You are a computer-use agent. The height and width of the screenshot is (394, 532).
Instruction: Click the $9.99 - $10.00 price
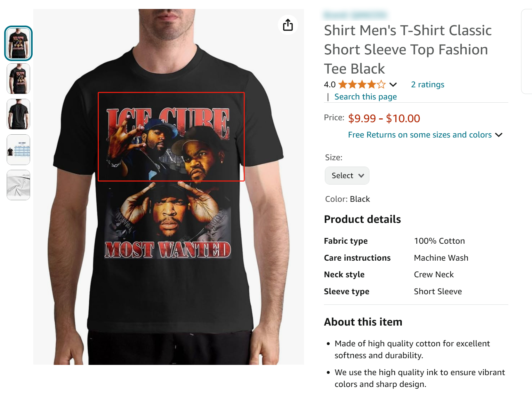(384, 118)
